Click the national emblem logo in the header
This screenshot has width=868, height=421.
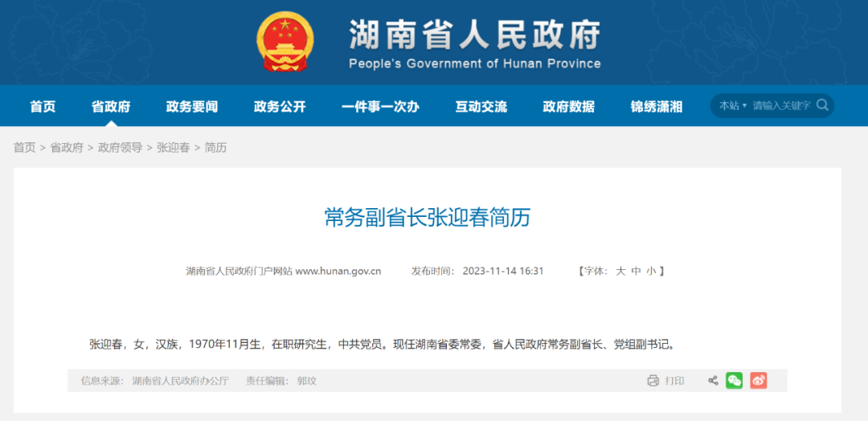pyautogui.click(x=285, y=42)
